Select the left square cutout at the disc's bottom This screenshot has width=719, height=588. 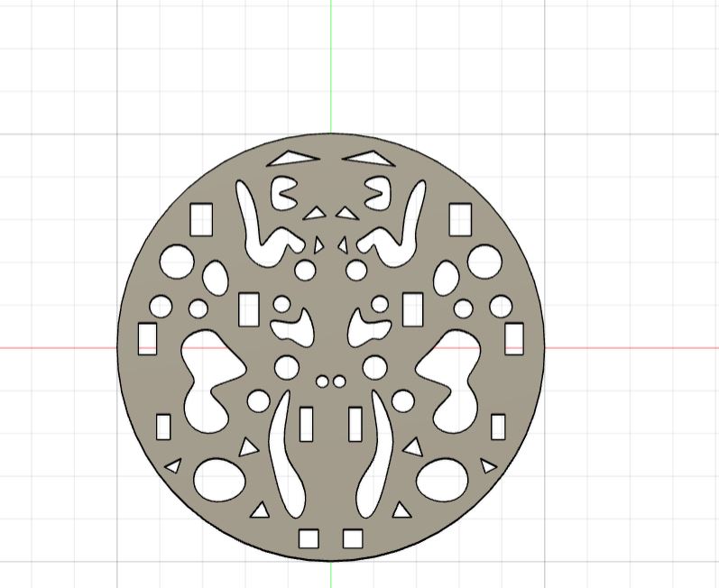(x=309, y=538)
